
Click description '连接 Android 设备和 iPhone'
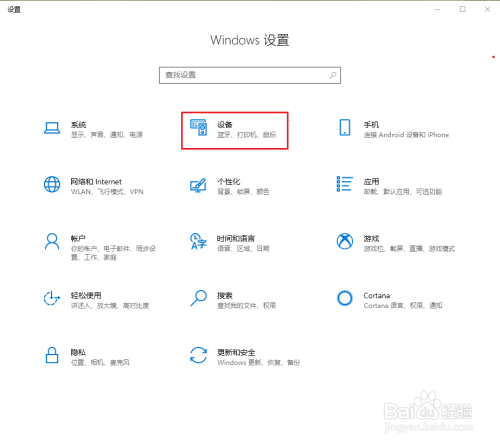(x=406, y=135)
